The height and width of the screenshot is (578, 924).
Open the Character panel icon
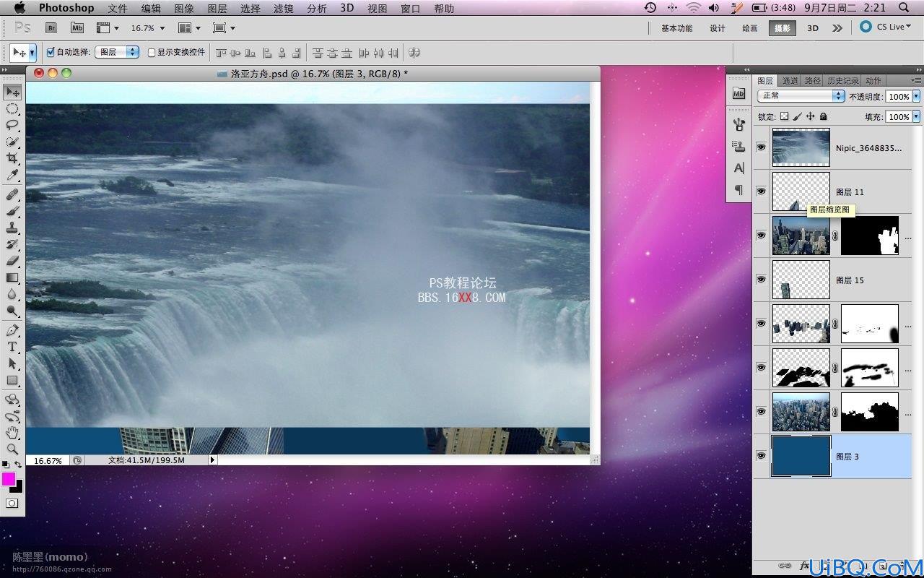738,168
